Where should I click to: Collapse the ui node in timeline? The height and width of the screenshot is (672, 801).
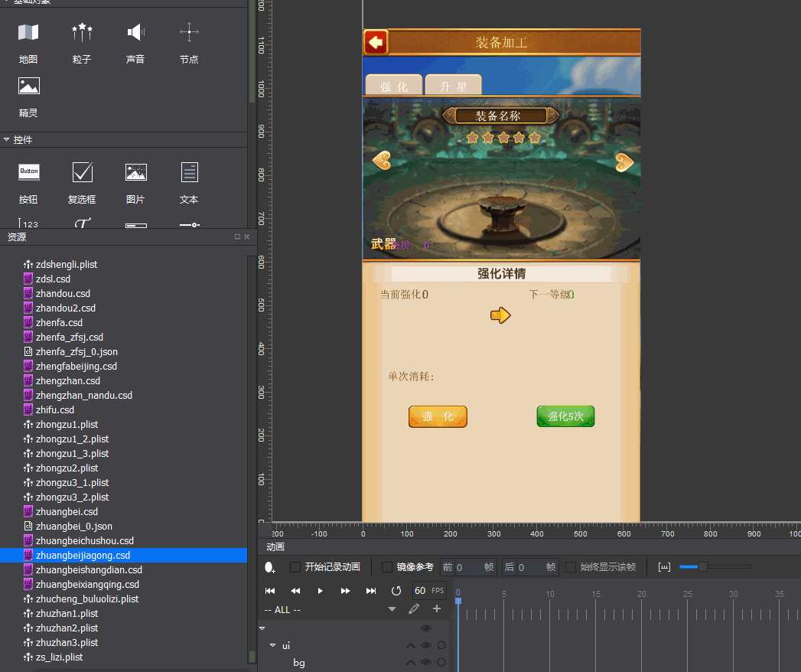pyautogui.click(x=272, y=645)
